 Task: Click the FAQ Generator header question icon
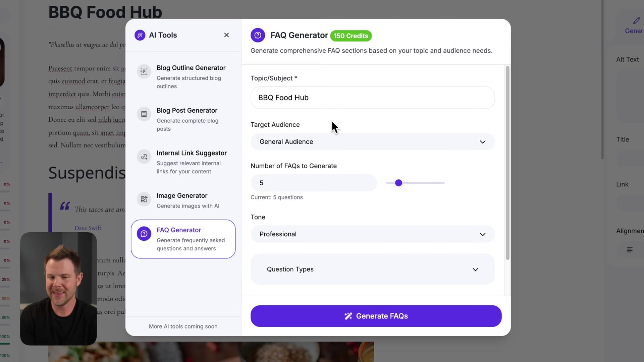[258, 35]
